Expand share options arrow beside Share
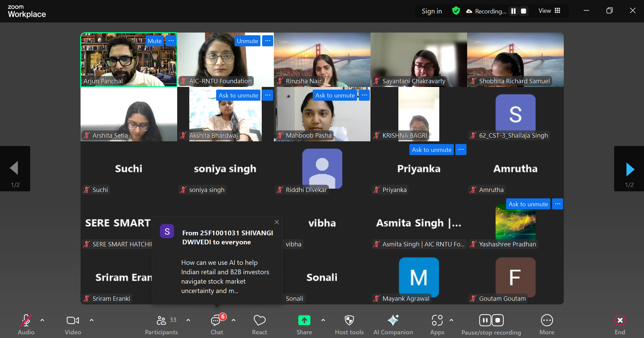This screenshot has width=644, height=338. pyautogui.click(x=323, y=320)
